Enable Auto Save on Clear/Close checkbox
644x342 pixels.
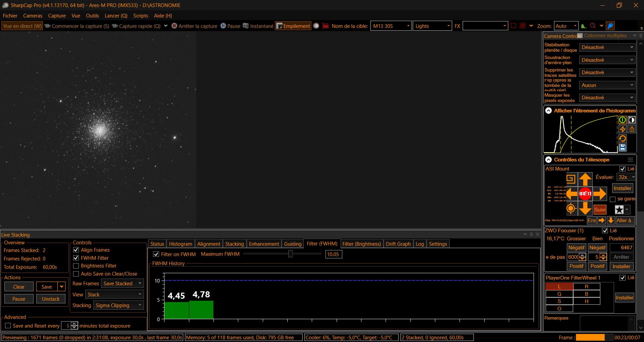tap(76, 274)
